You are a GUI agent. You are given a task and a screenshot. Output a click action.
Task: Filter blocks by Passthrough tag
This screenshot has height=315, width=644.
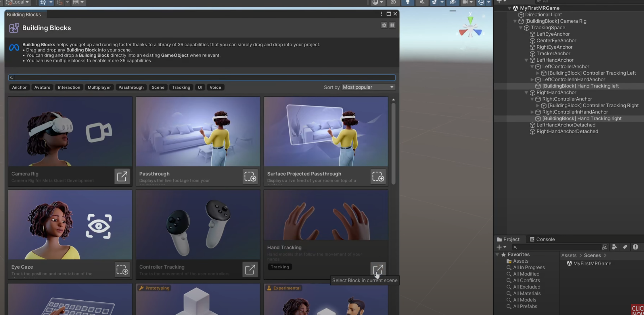131,88
